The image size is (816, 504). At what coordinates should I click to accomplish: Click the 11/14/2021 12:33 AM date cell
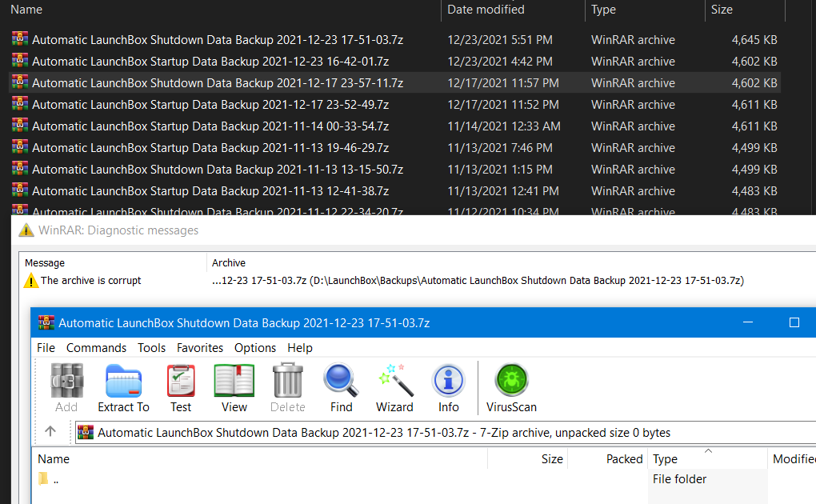[504, 126]
